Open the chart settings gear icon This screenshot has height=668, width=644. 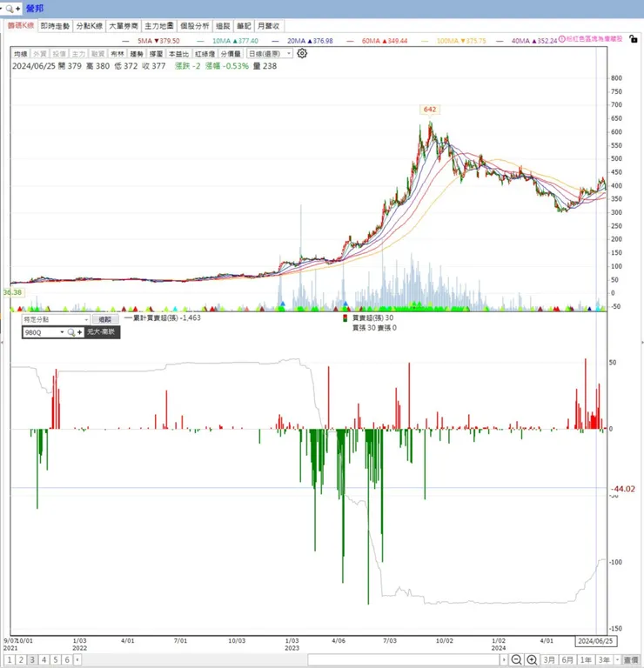(302, 54)
